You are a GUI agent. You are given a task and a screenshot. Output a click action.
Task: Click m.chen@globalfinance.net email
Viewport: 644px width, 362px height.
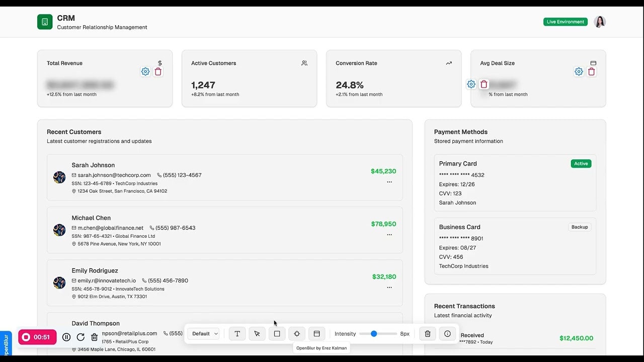point(111,228)
